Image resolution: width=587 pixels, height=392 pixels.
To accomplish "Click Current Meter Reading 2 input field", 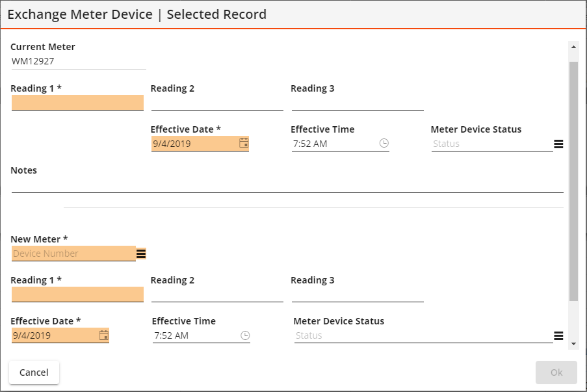I will [x=217, y=103].
